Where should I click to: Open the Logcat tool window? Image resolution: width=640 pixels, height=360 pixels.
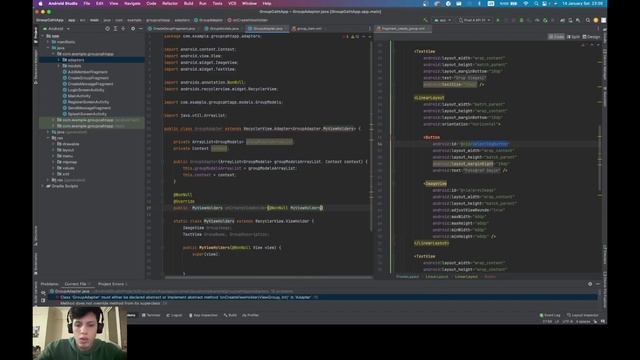(x=174, y=315)
